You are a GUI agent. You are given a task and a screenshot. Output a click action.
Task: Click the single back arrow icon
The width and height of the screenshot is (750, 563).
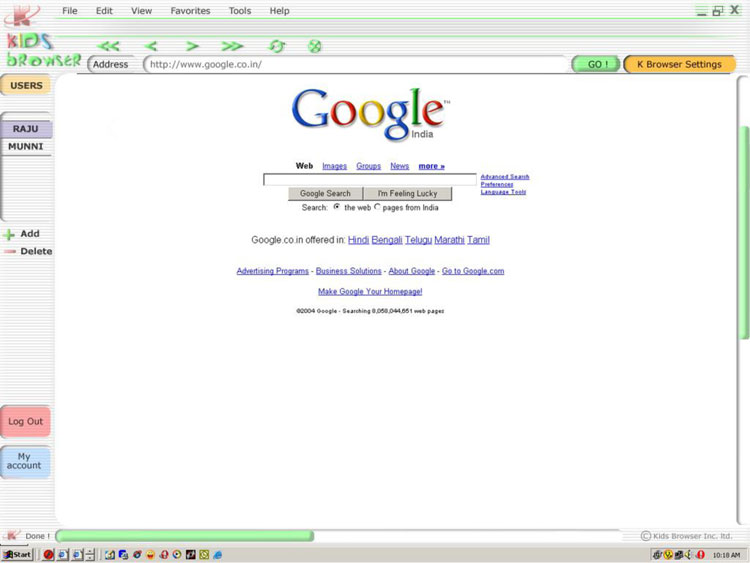coord(151,46)
